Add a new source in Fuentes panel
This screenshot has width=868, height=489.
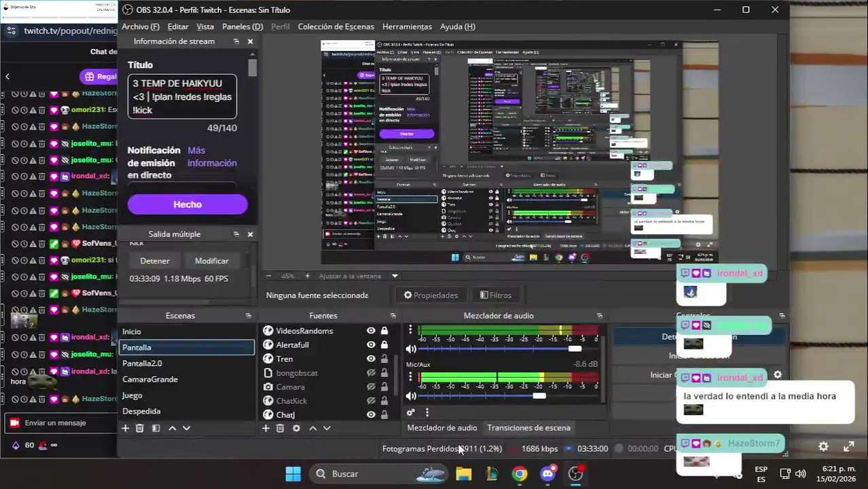266,429
